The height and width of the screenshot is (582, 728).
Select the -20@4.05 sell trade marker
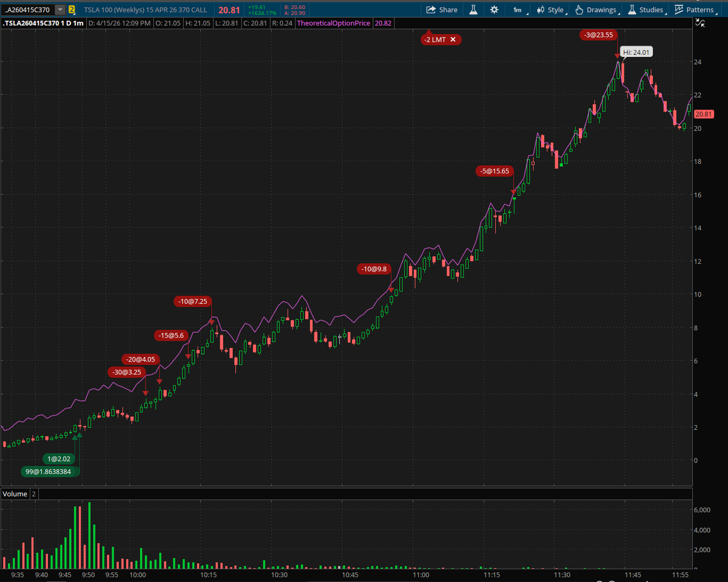[x=141, y=359]
